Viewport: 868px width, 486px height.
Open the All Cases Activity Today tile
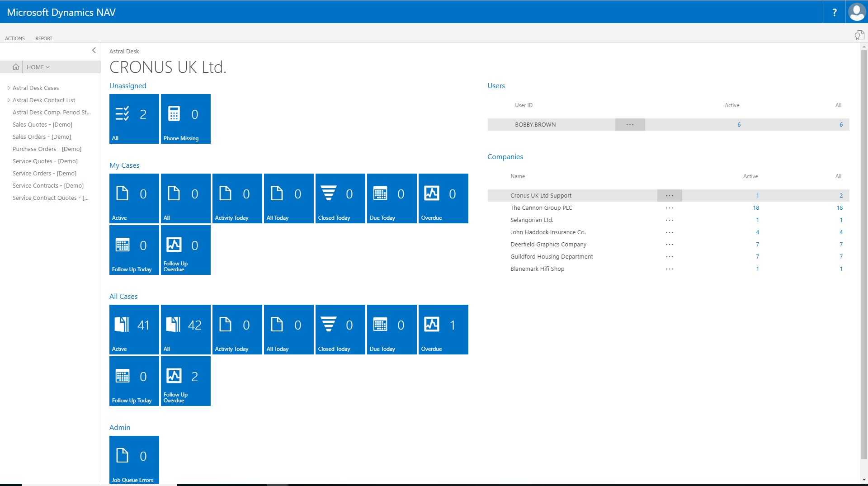237,330
